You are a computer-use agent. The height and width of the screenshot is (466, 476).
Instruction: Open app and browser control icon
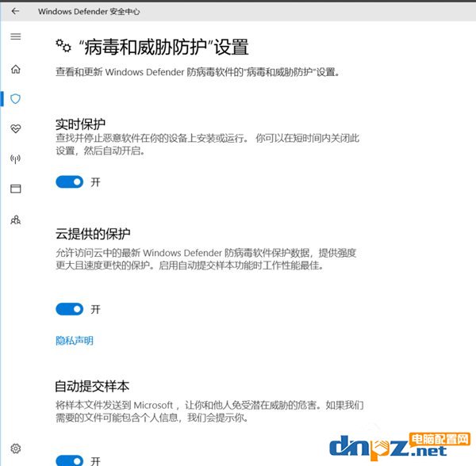16,189
